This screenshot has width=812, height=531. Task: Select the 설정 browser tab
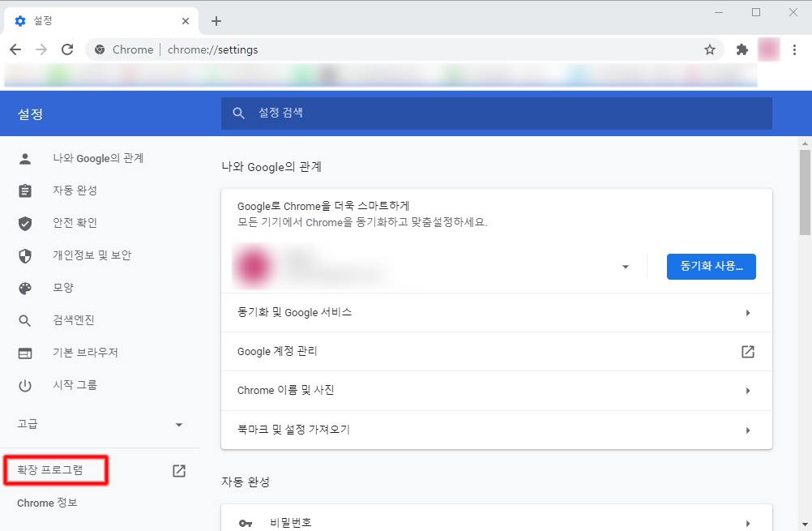click(x=101, y=21)
